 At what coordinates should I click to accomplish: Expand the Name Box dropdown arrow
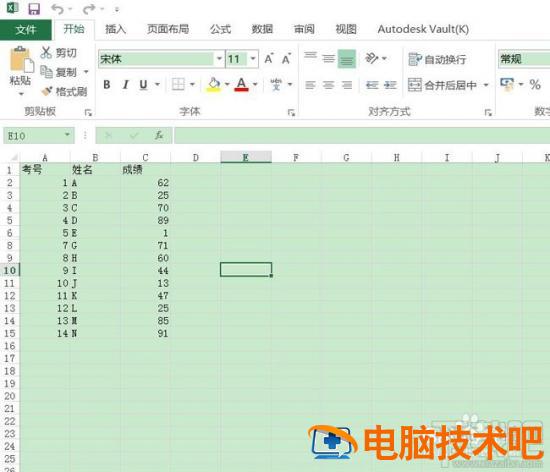point(67,135)
